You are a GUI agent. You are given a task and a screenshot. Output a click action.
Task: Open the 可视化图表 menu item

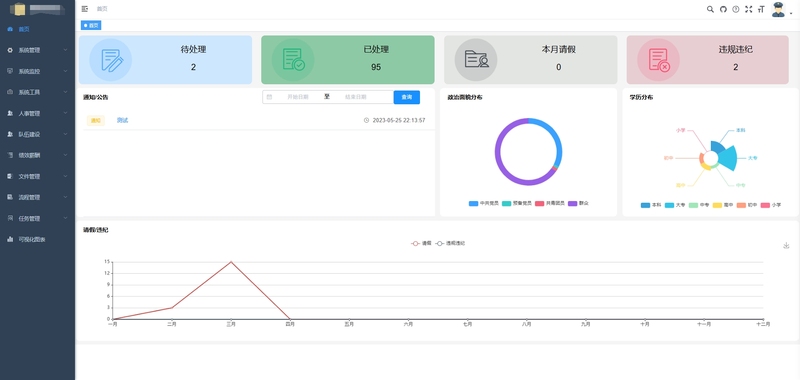[x=37, y=239]
